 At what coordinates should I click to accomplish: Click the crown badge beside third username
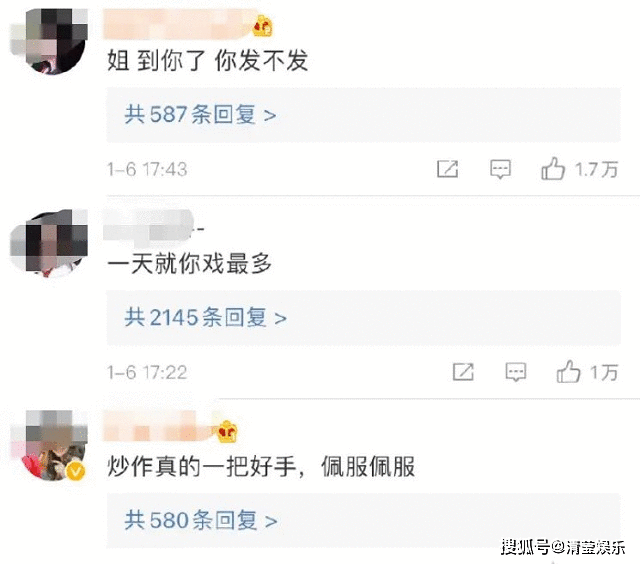pyautogui.click(x=227, y=431)
